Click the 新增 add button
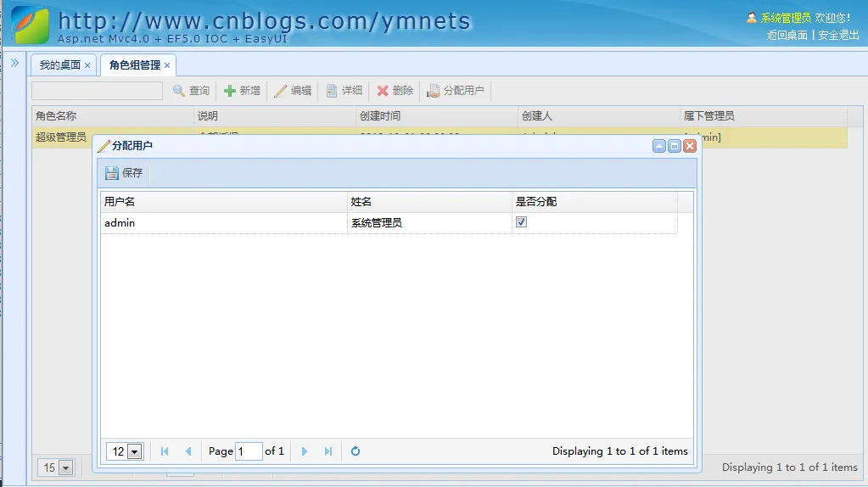 pos(242,91)
